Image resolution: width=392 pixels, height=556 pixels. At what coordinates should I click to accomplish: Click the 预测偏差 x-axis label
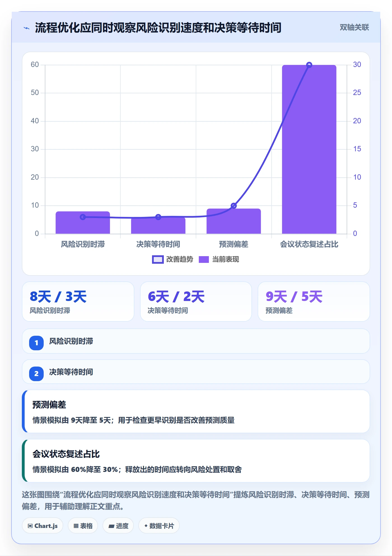(234, 244)
